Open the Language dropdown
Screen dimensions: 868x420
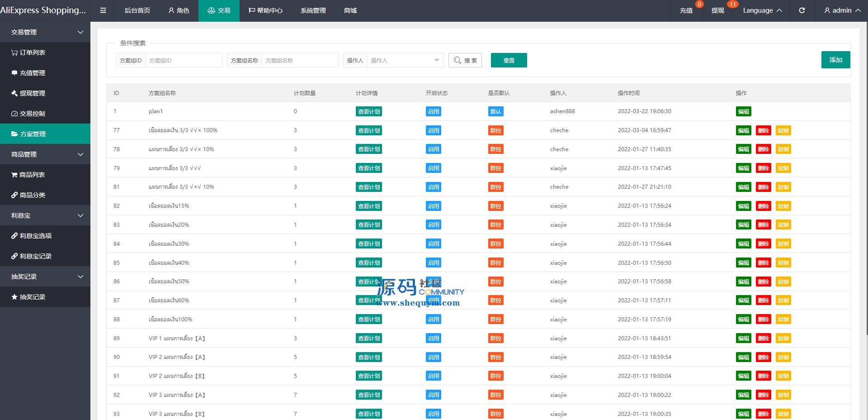[762, 10]
